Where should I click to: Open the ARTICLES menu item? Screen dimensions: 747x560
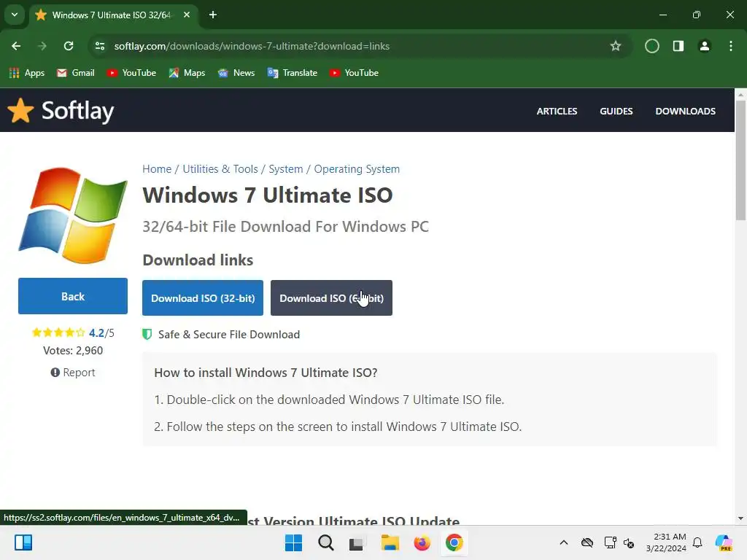click(557, 111)
